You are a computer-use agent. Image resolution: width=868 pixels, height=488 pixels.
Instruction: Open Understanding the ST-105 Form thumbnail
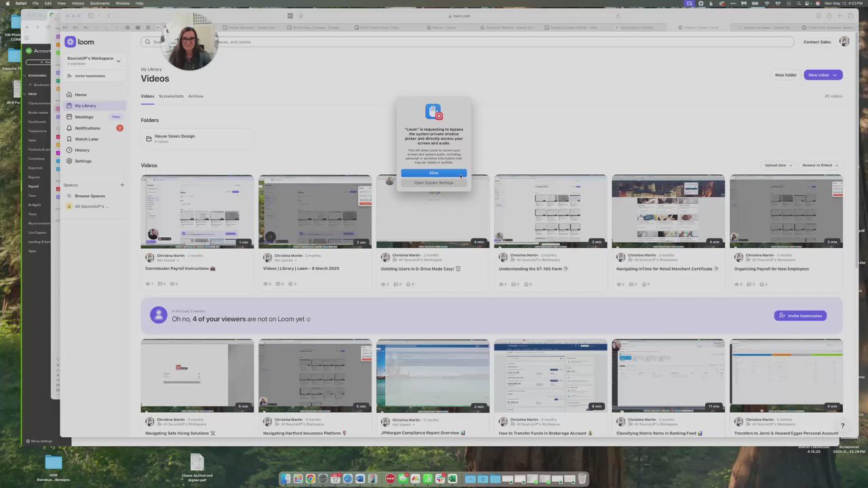(x=551, y=211)
